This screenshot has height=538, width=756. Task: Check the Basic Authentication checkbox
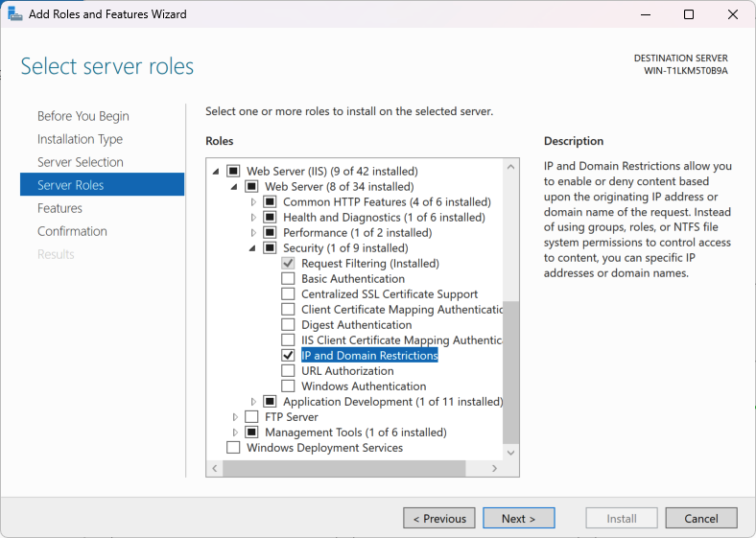coord(288,279)
